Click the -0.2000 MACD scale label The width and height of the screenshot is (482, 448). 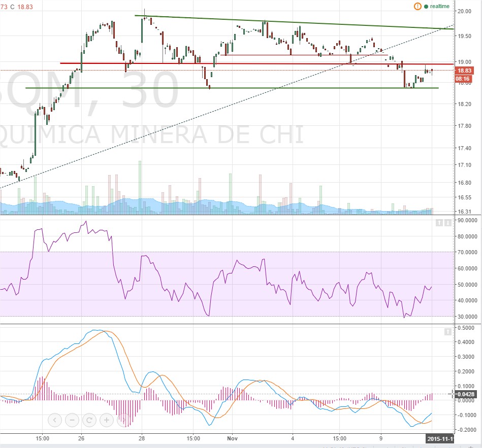pyautogui.click(x=466, y=430)
